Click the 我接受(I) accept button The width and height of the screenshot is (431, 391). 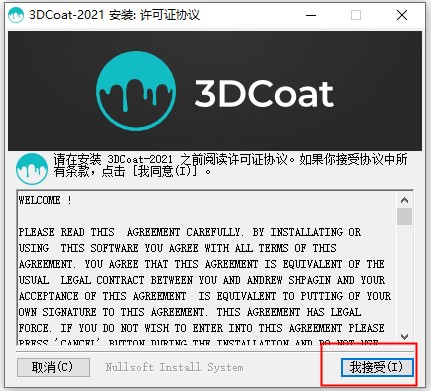(377, 367)
